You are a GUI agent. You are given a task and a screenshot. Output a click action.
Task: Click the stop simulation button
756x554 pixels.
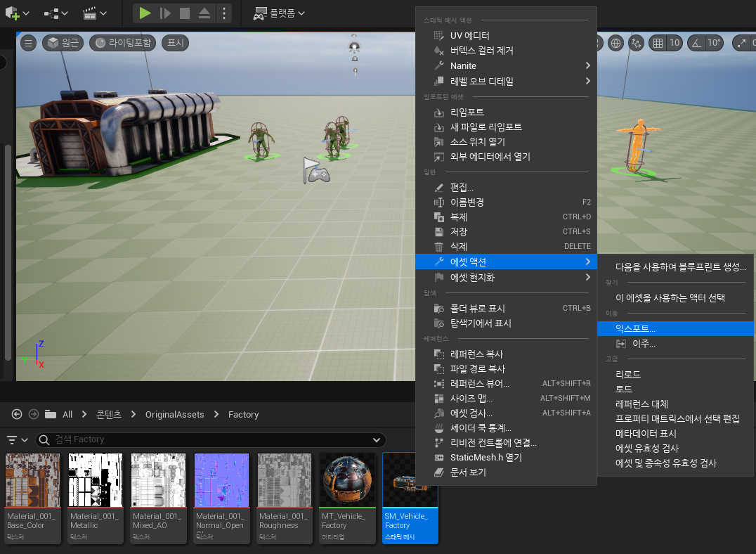click(185, 13)
